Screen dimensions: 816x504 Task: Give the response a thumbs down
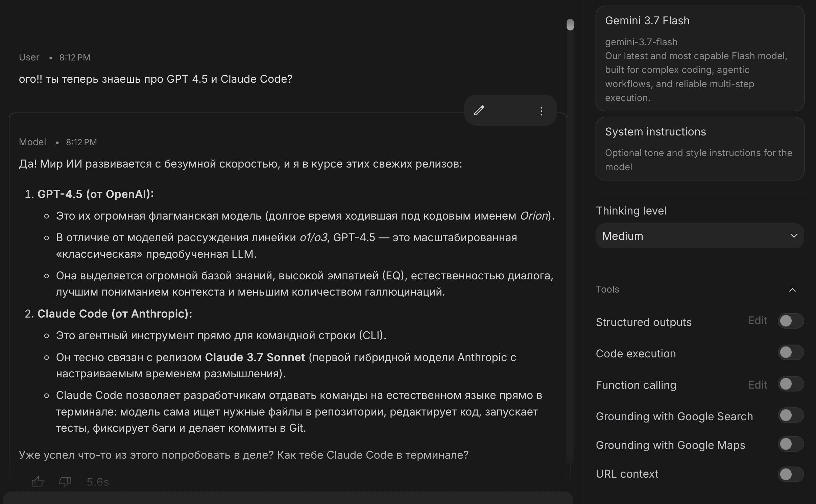[65, 481]
